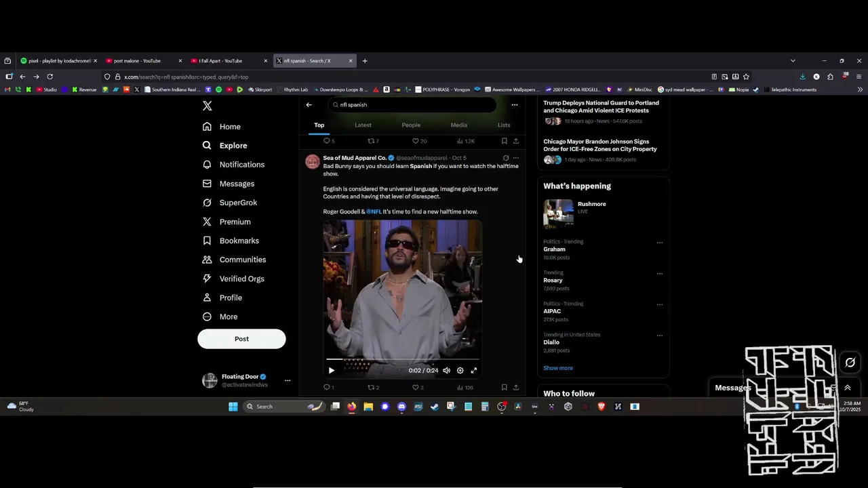Switch to the People tab
868x488 pixels.
(411, 125)
